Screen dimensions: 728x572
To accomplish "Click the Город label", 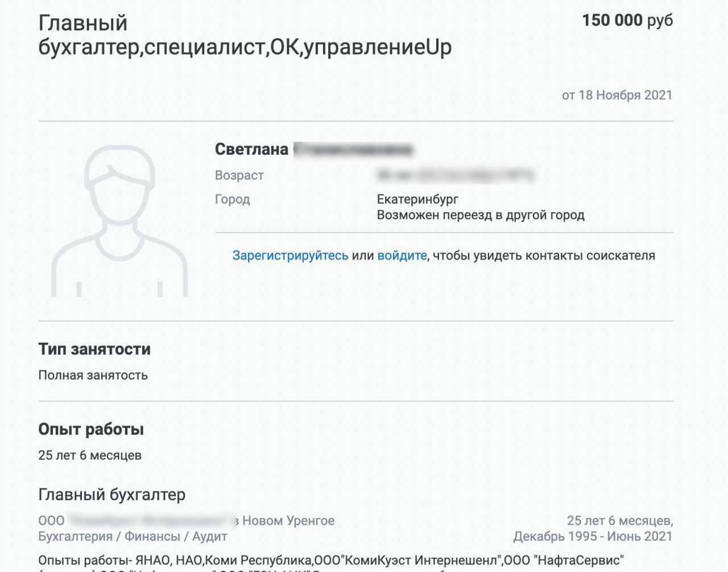I will 232,199.
